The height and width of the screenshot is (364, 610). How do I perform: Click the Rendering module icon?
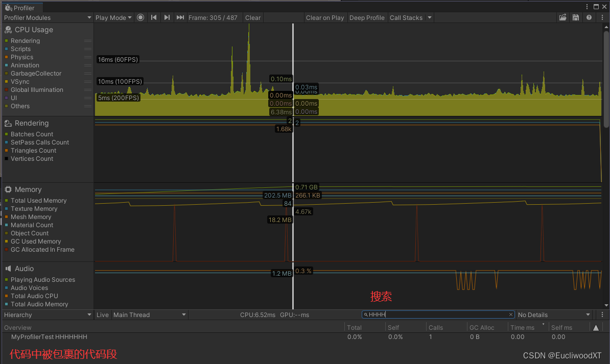point(8,123)
